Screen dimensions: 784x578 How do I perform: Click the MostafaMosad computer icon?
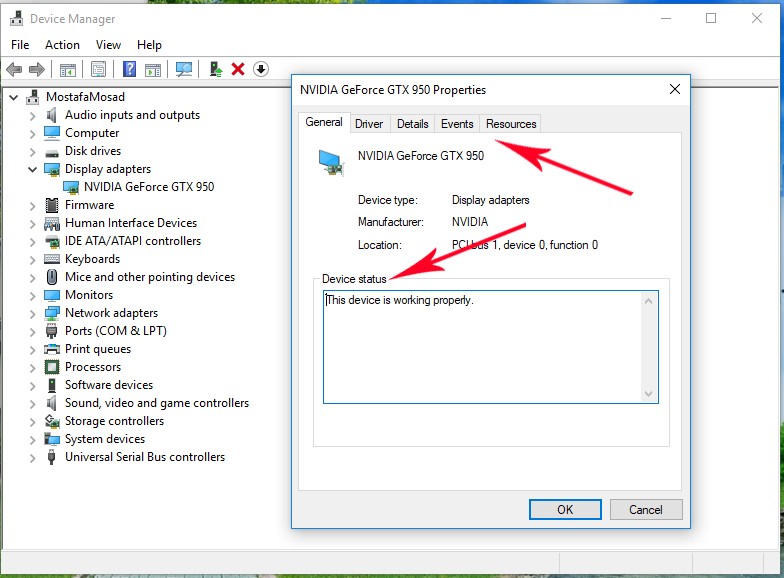(33, 97)
